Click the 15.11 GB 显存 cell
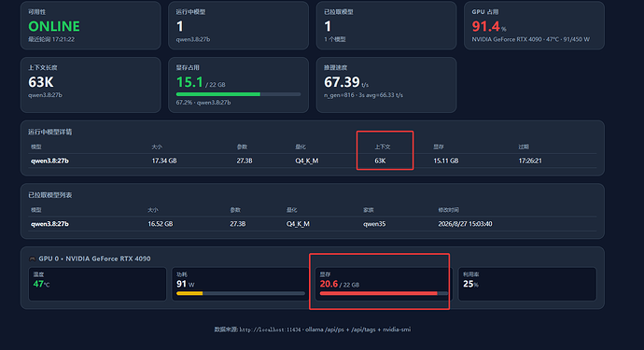 446,161
